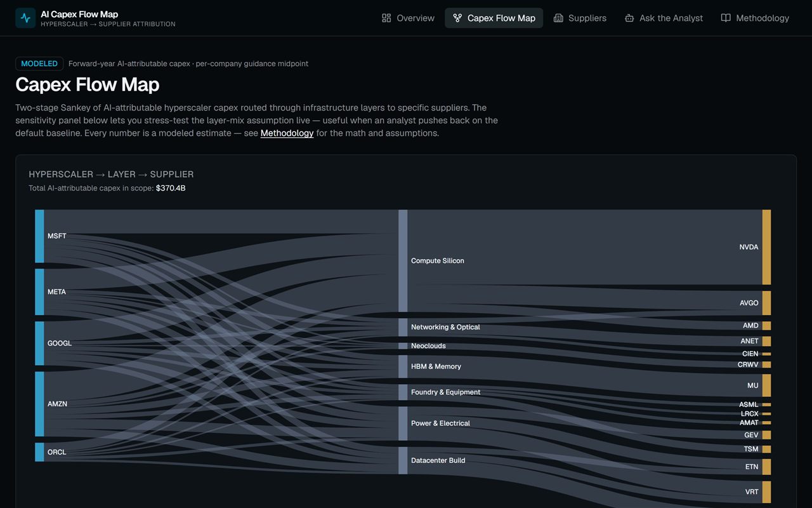The image size is (812, 508).
Task: Click the MODELED badge
Action: click(x=39, y=63)
